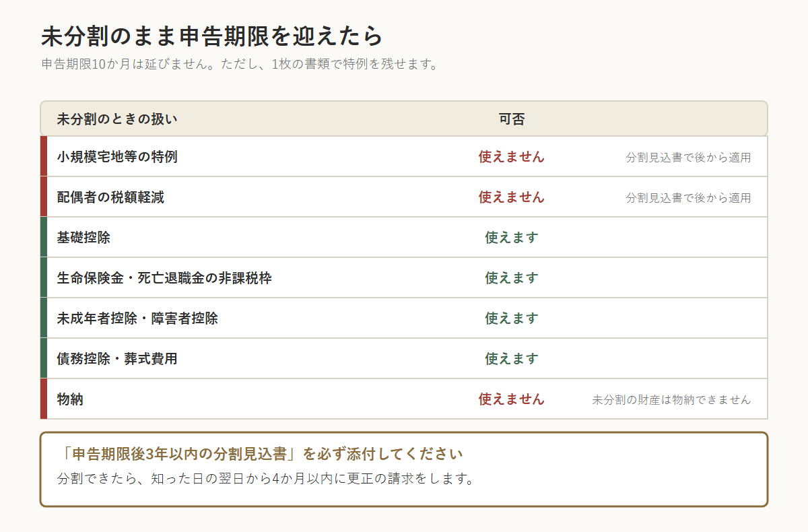Click column header 可否

coord(512,119)
